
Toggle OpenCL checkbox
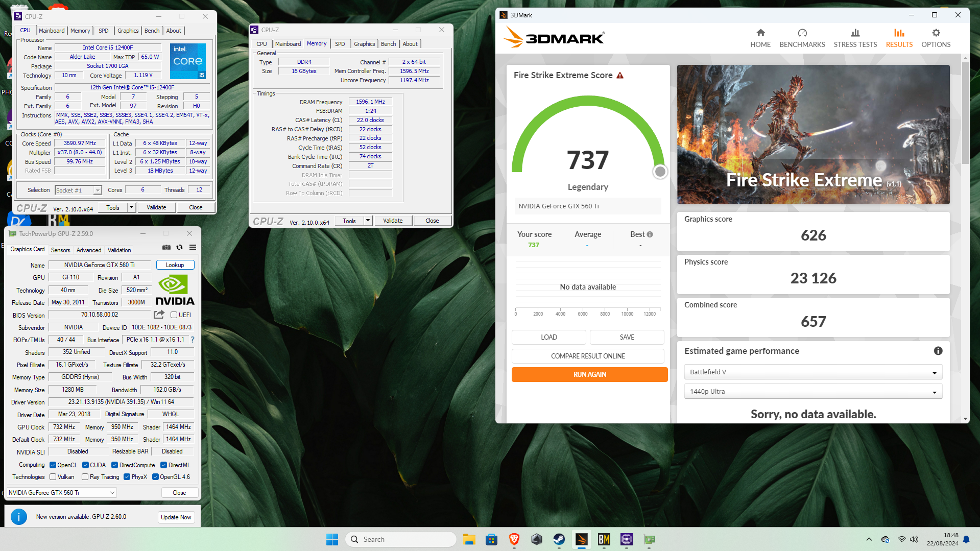[53, 465]
